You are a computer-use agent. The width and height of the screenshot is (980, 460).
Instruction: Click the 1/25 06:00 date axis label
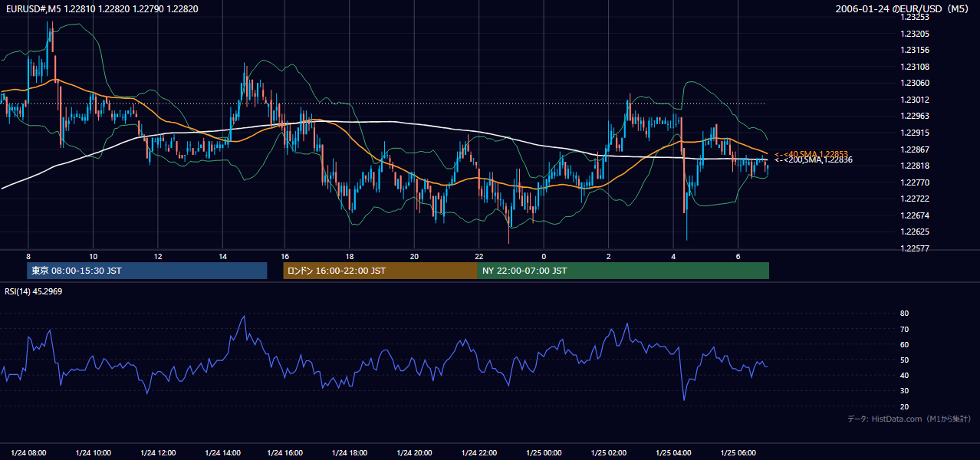pos(738,452)
